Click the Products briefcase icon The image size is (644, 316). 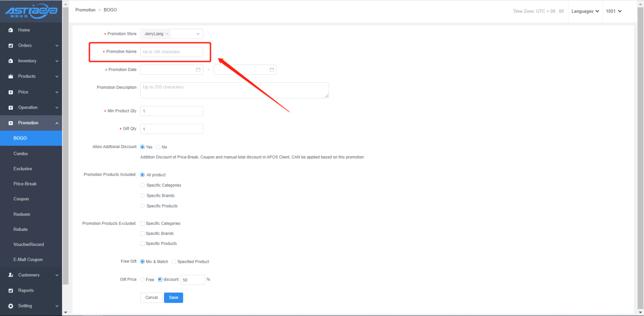[11, 77]
